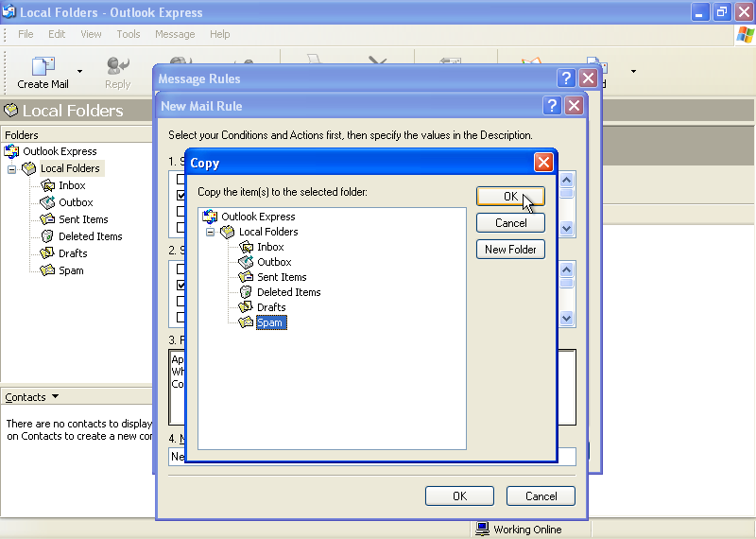This screenshot has height=539, width=756.
Task: Select Spam folder in Copy dialog tree
Action: tap(271, 322)
